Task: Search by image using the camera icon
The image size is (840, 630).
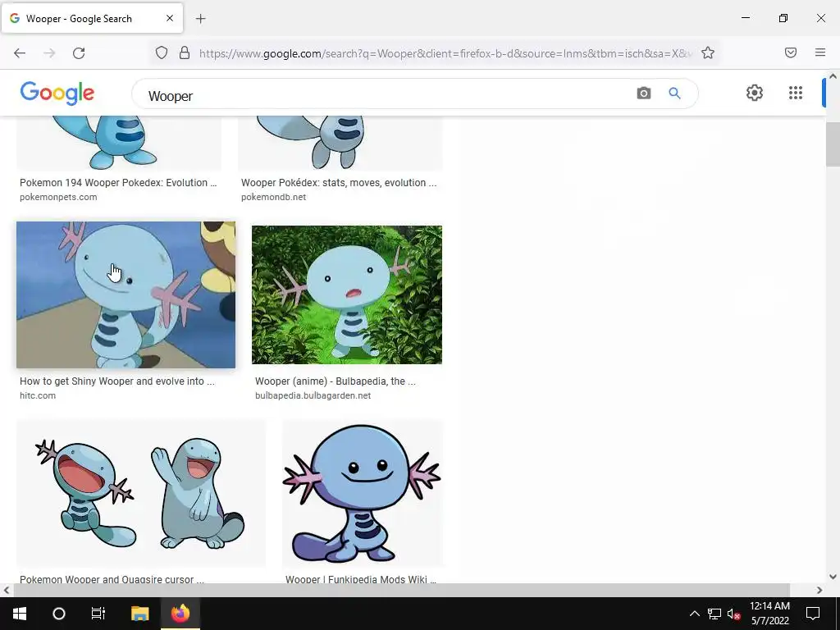Action: 643,94
